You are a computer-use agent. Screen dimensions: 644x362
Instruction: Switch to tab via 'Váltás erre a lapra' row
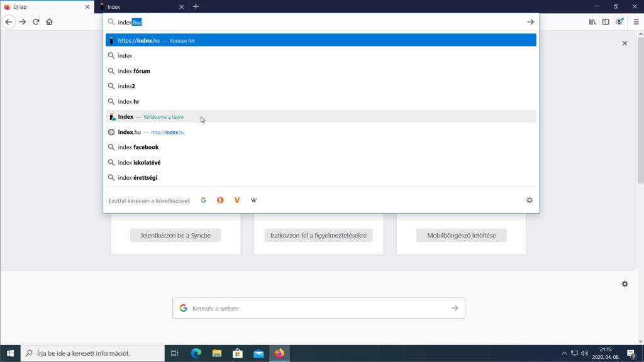click(x=321, y=116)
